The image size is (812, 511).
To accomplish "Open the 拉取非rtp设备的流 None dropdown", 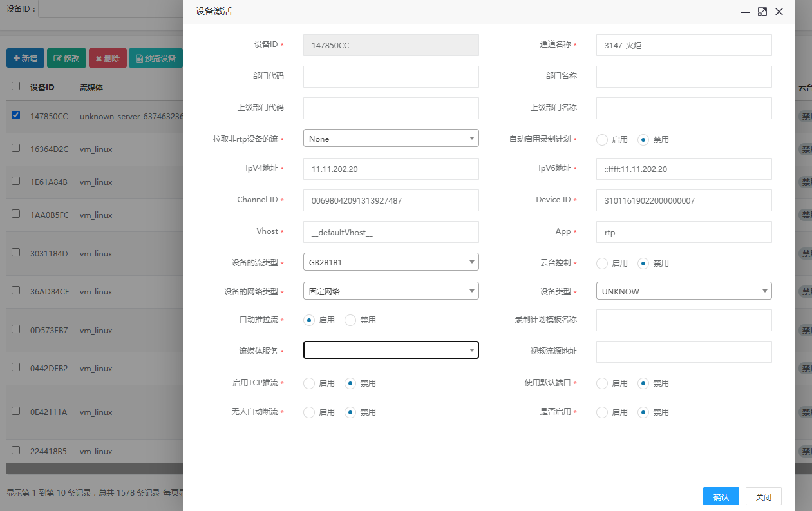I will (391, 138).
